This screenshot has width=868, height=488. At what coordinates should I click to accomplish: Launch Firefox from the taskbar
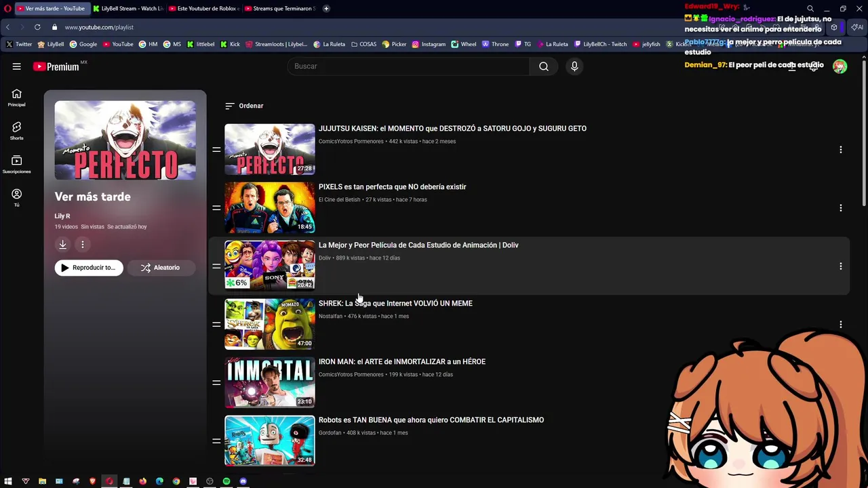[143, 481]
